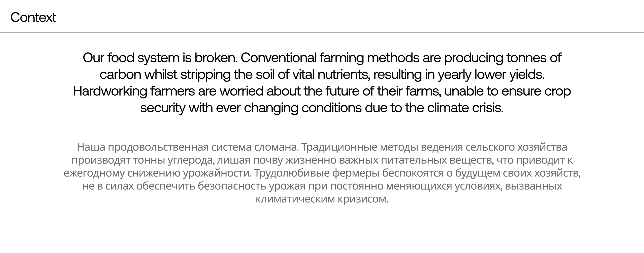The image size is (644, 253).
Task: Click the Context heading
Action: 33,18
